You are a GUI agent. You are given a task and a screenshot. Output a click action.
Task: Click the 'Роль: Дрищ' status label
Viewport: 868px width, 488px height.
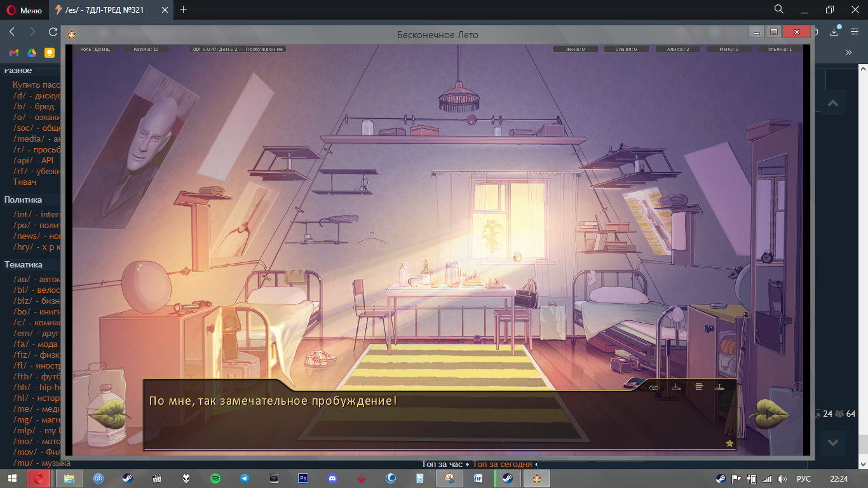95,49
